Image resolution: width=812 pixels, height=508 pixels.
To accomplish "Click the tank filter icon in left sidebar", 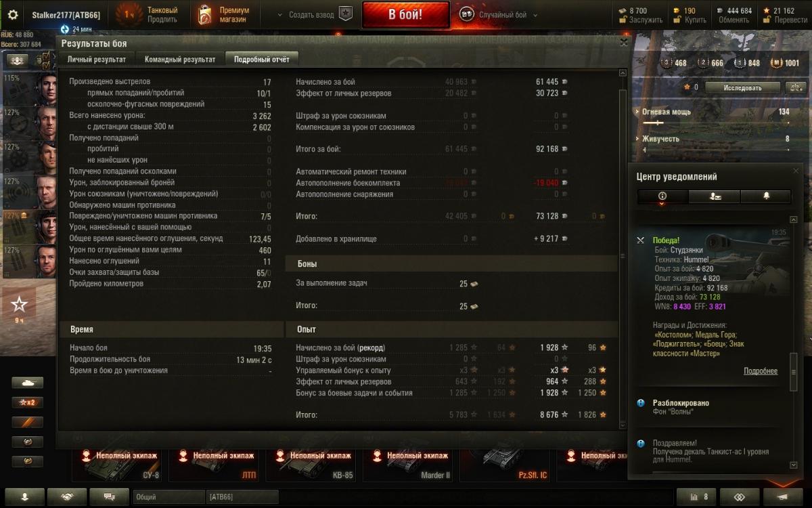I will [x=27, y=383].
